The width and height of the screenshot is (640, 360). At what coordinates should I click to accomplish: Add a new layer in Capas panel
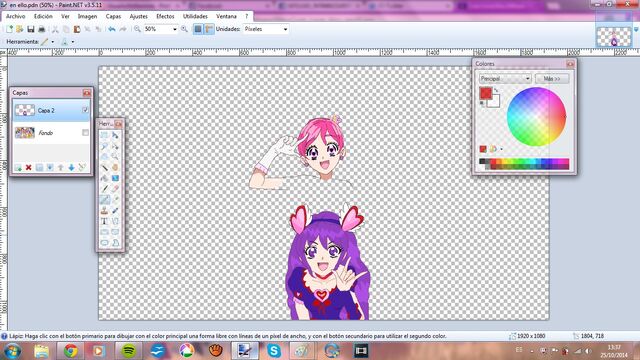point(18,167)
